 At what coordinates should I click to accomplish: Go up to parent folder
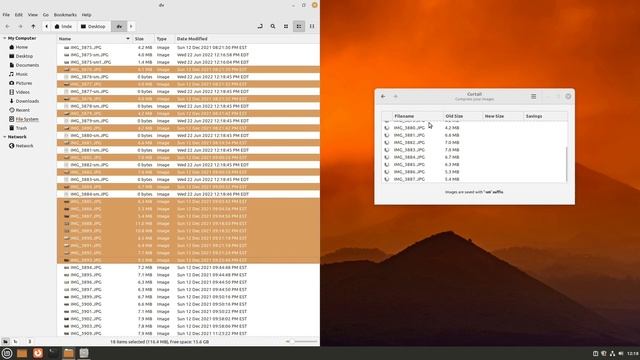pyautogui.click(x=33, y=26)
